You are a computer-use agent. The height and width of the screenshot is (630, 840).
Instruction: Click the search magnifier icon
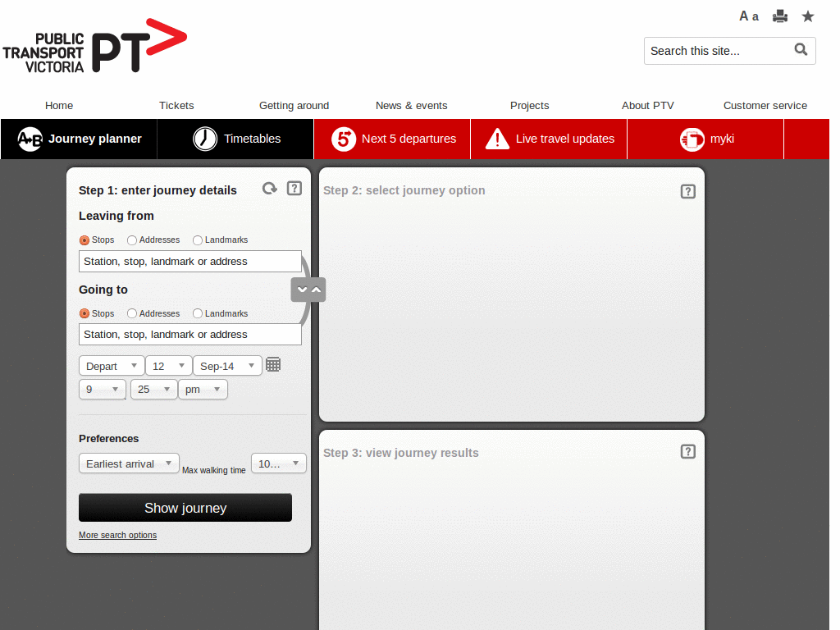tap(801, 50)
